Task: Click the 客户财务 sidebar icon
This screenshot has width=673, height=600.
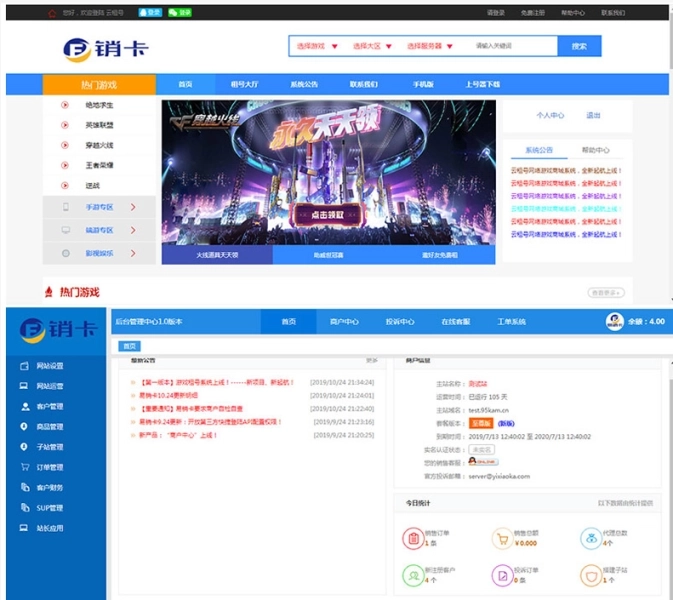Action: [x=25, y=487]
